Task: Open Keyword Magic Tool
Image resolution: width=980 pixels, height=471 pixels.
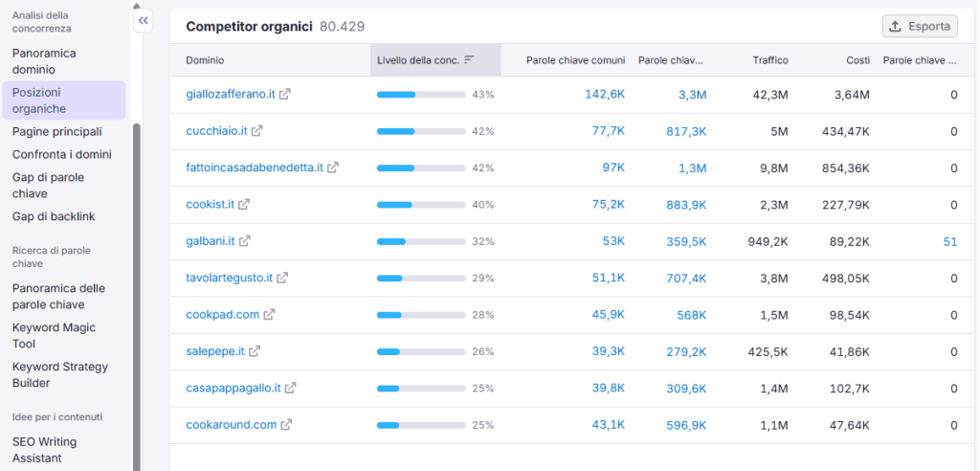Action: [54, 335]
